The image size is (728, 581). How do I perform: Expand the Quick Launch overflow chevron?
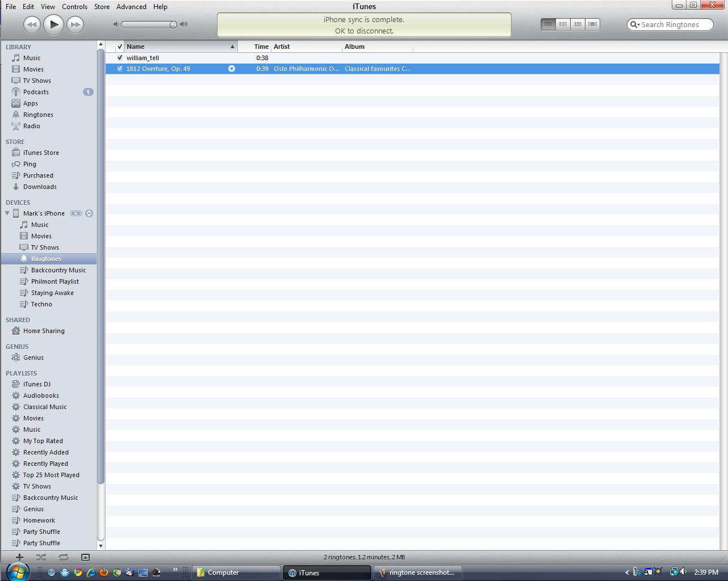click(x=175, y=570)
